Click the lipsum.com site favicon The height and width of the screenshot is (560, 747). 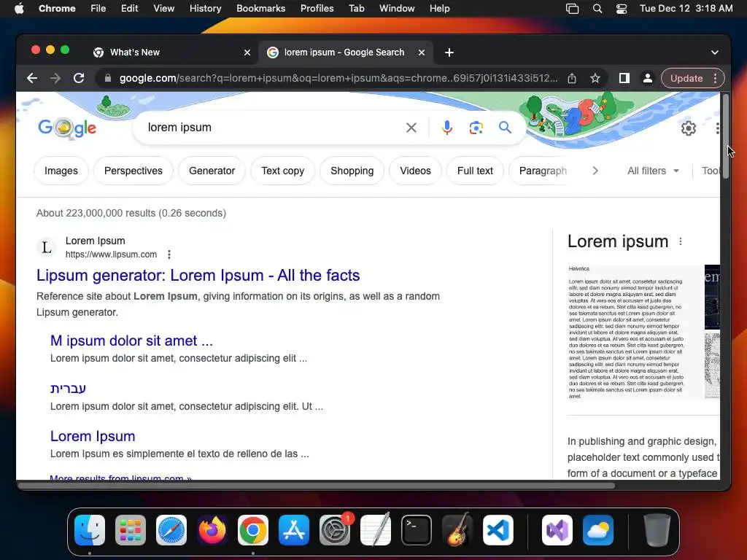point(47,248)
